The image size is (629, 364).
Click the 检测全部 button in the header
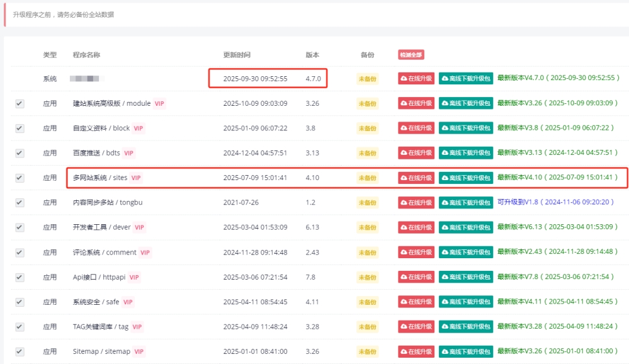tap(411, 55)
